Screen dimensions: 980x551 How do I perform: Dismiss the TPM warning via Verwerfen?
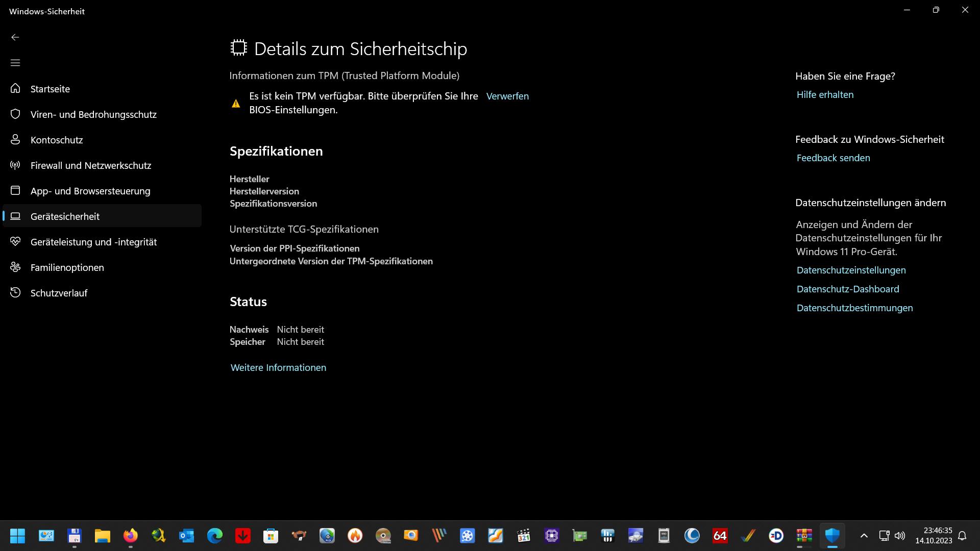tap(507, 96)
